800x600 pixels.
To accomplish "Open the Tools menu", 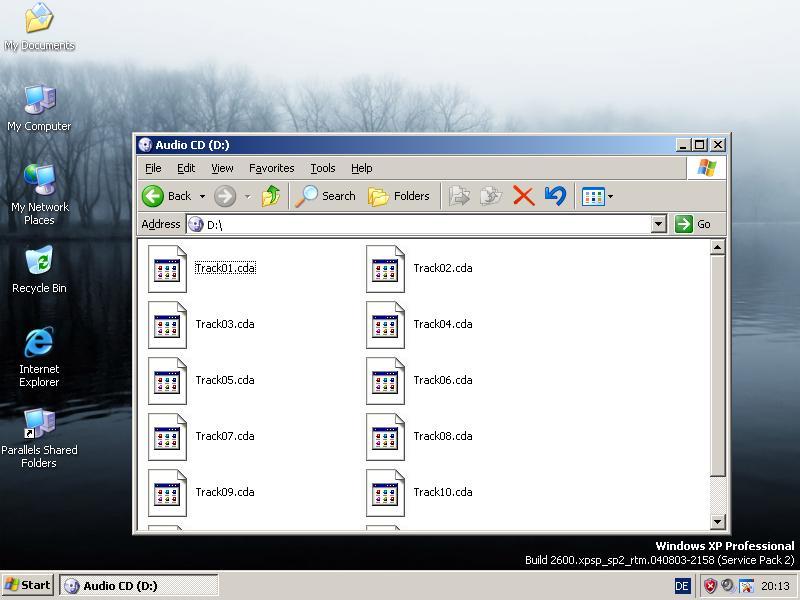I will click(x=322, y=168).
